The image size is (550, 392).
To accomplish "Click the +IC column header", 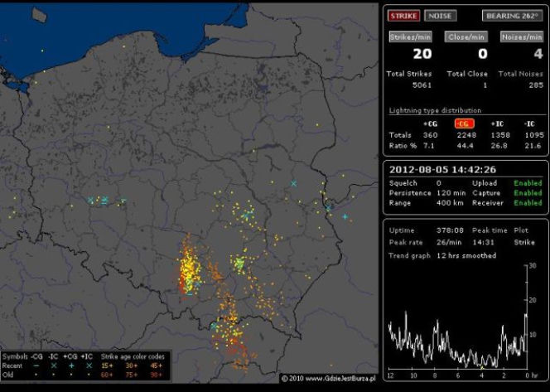I will coord(497,123).
